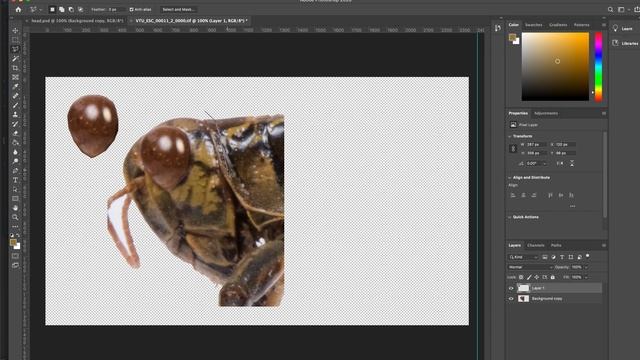Viewport: 640px width, 360px height.
Task: Go to the Home screen icon
Action: pyautogui.click(x=18, y=9)
